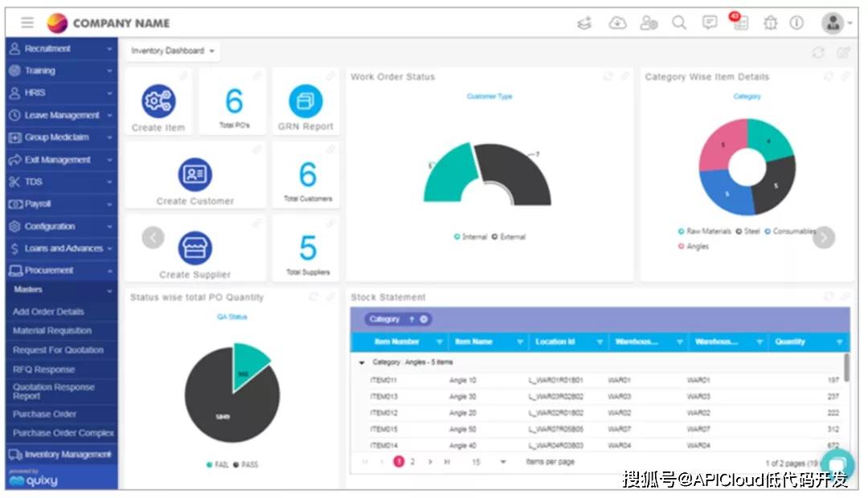Viewport: 868px width, 498px height.
Task: Remove the Category grouping chip
Action: [424, 319]
